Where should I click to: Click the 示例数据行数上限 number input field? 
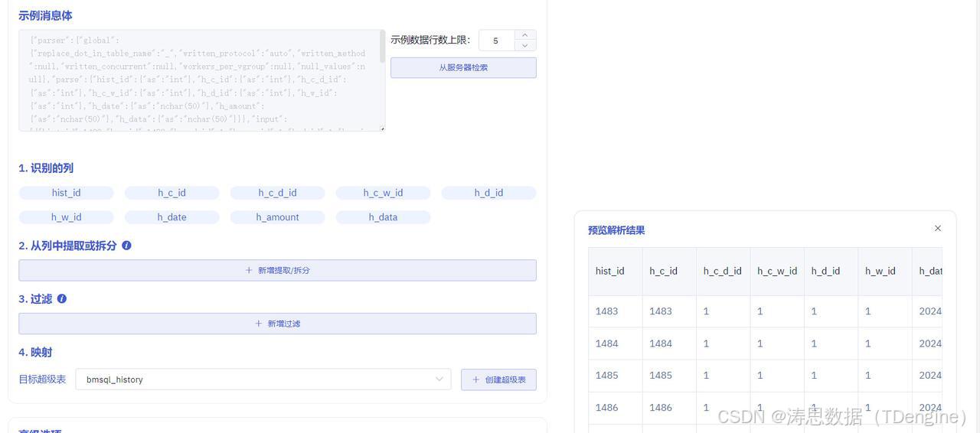click(497, 41)
